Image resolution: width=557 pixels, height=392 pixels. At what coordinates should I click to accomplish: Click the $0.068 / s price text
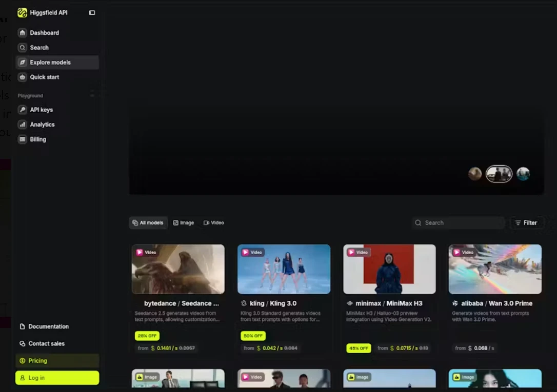tap(481, 348)
